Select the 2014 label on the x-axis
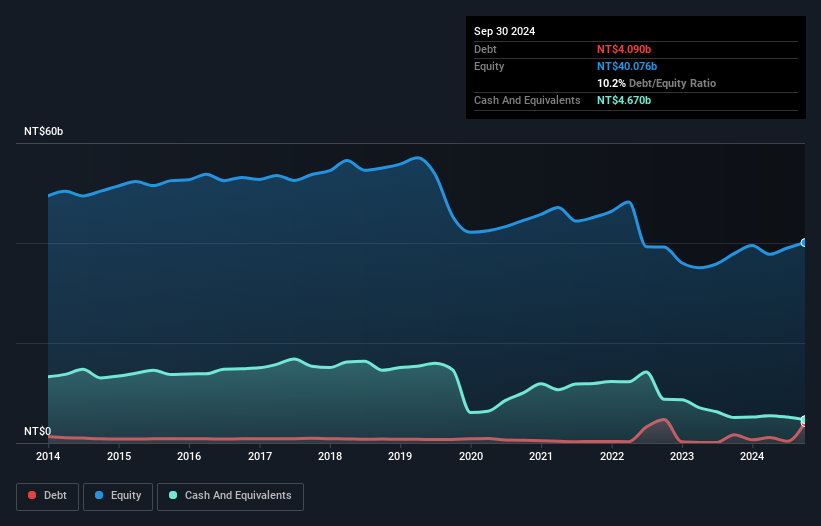The width and height of the screenshot is (821, 526). (48, 457)
